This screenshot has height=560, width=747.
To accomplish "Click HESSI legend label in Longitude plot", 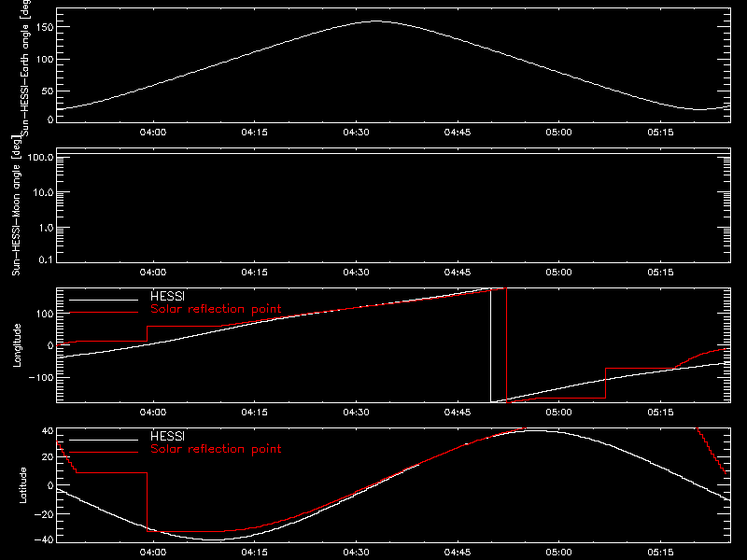I will point(167,296).
